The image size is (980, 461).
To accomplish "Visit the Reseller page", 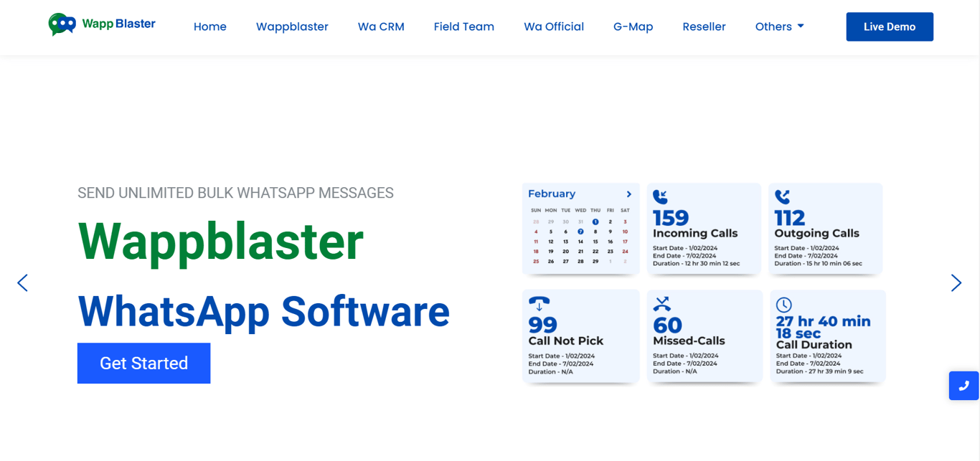I will point(704,27).
